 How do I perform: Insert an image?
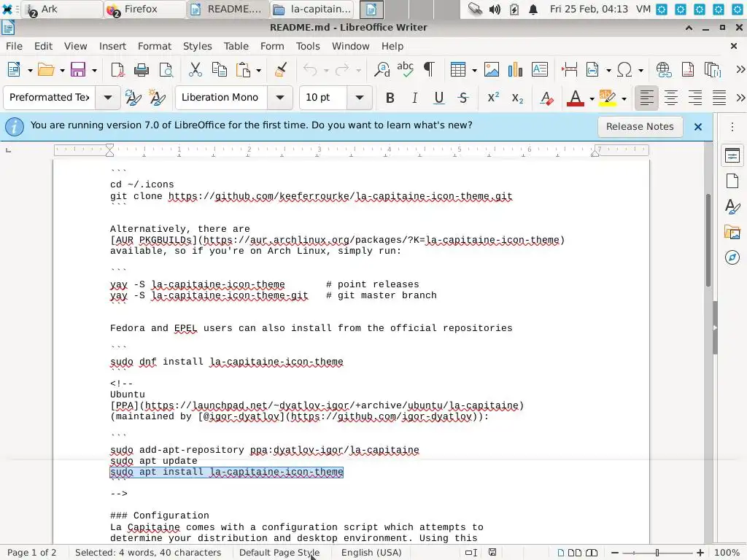tap(491, 69)
